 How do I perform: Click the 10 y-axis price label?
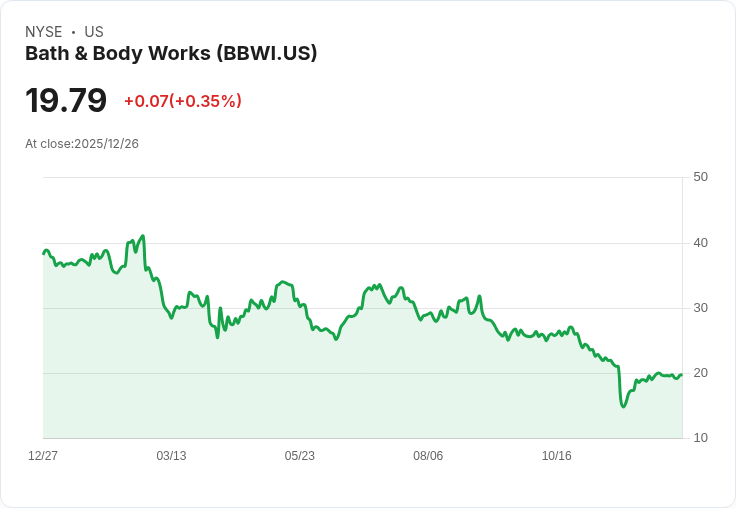pyautogui.click(x=700, y=438)
